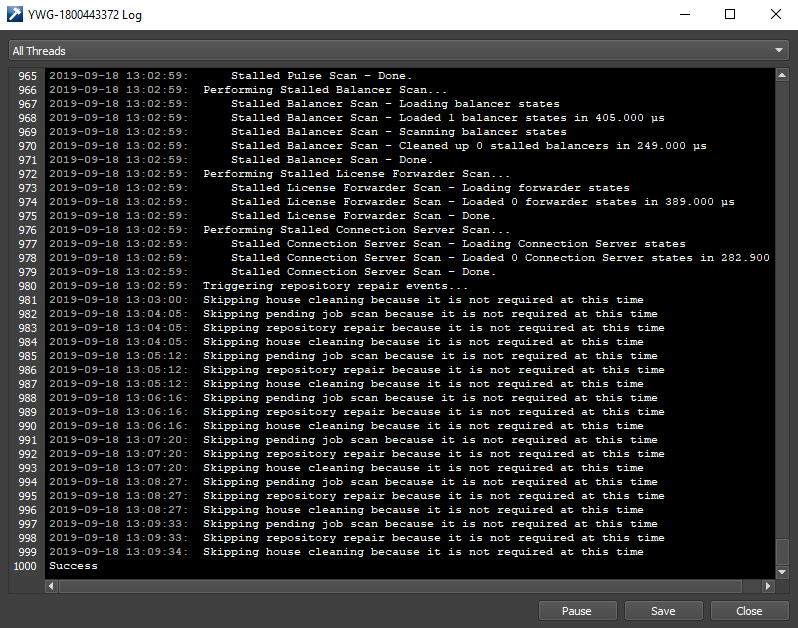The image size is (798, 628).
Task: Click 'Performing Stalled Balancer Scan...' line
Action: (248, 90)
